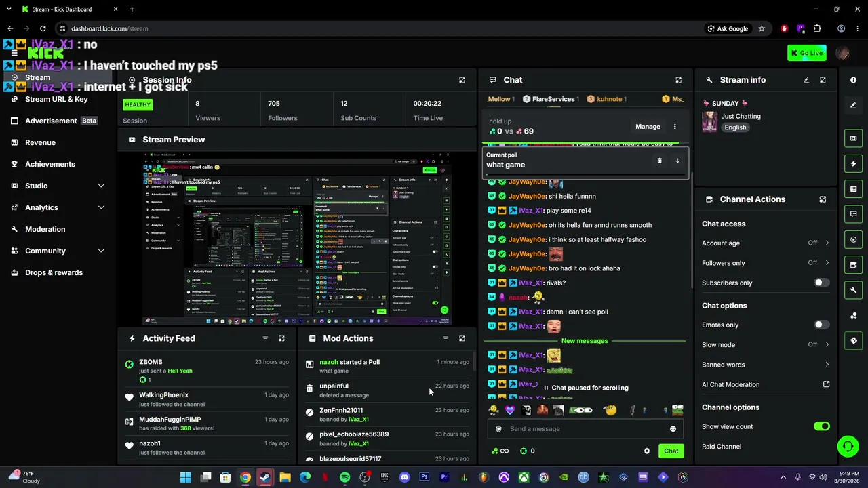868x488 pixels.
Task: Toggle Emotes only chat
Action: point(821,325)
